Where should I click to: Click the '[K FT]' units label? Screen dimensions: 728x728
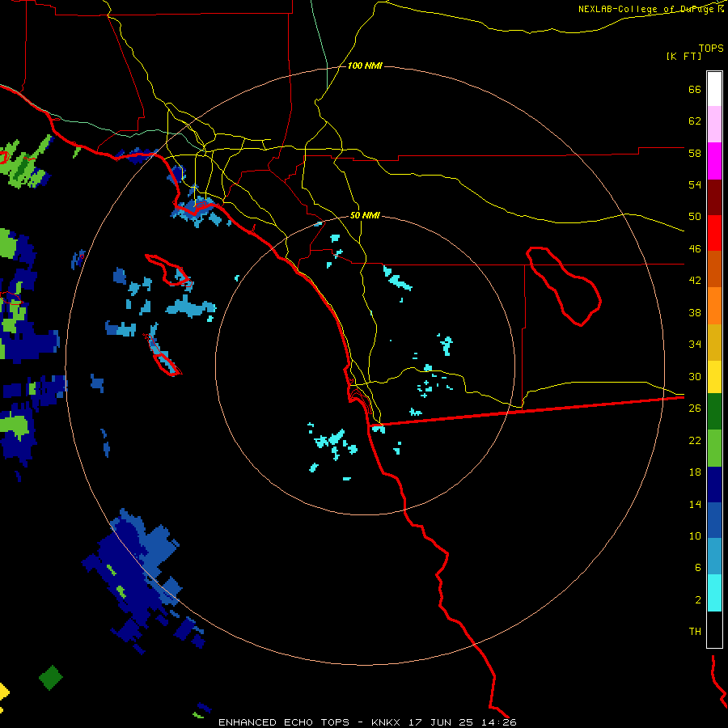tap(684, 56)
